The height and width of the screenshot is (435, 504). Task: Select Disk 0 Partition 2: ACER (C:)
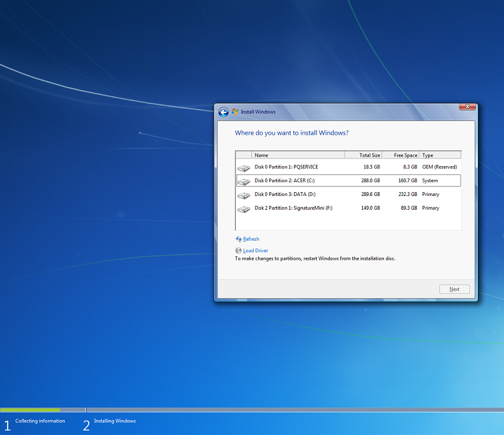[x=348, y=181]
